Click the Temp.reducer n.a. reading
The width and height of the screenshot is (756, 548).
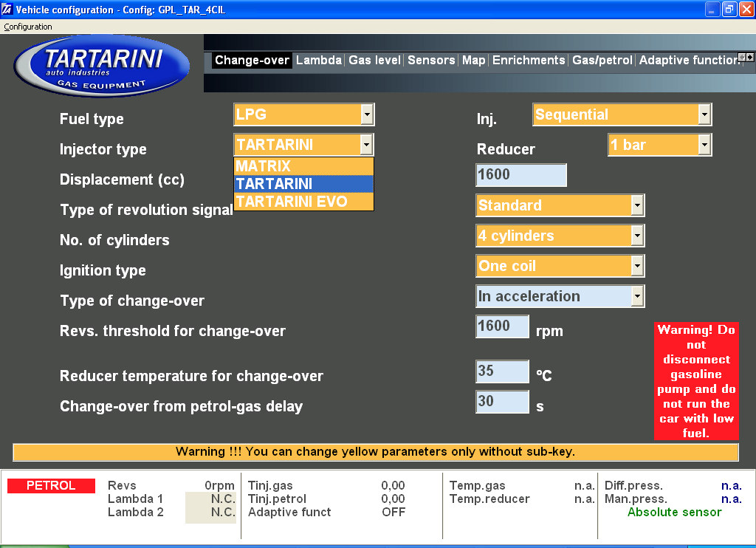pyautogui.click(x=585, y=499)
